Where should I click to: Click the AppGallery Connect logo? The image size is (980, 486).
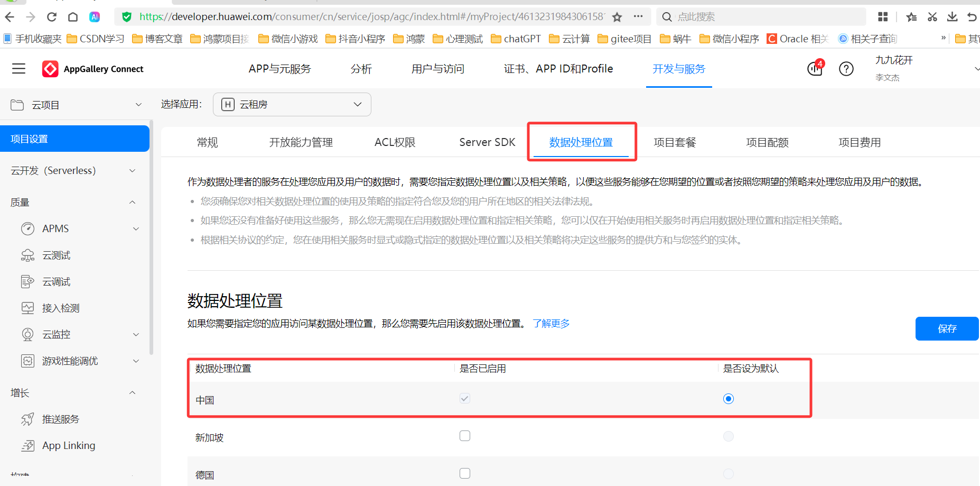[92, 69]
